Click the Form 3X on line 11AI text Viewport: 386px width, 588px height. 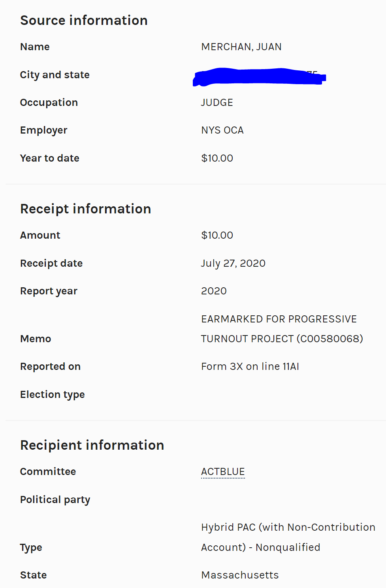pyautogui.click(x=250, y=367)
